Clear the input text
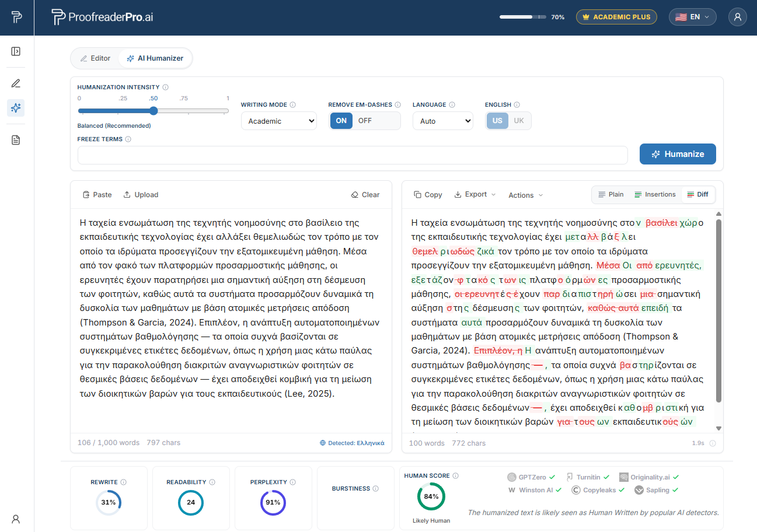Screen dimensions: 757x532 click(365, 195)
